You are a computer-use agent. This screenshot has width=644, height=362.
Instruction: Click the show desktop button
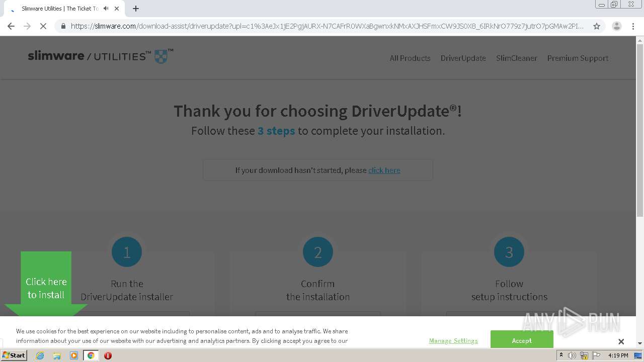(x=638, y=355)
